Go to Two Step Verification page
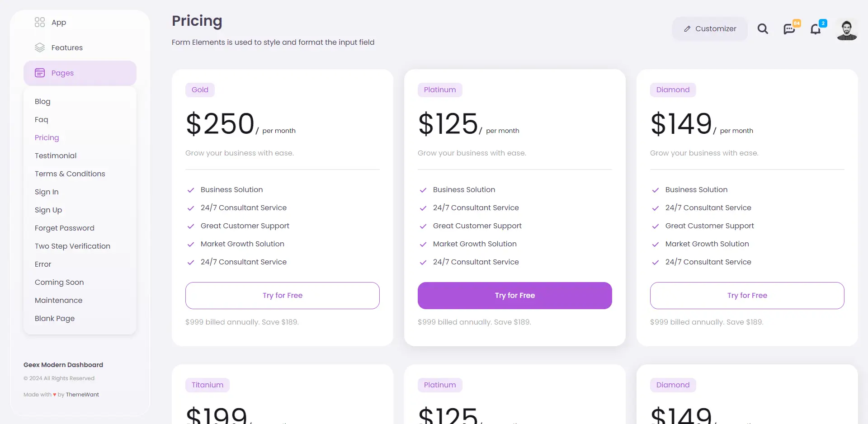This screenshot has width=868, height=424. tap(72, 246)
